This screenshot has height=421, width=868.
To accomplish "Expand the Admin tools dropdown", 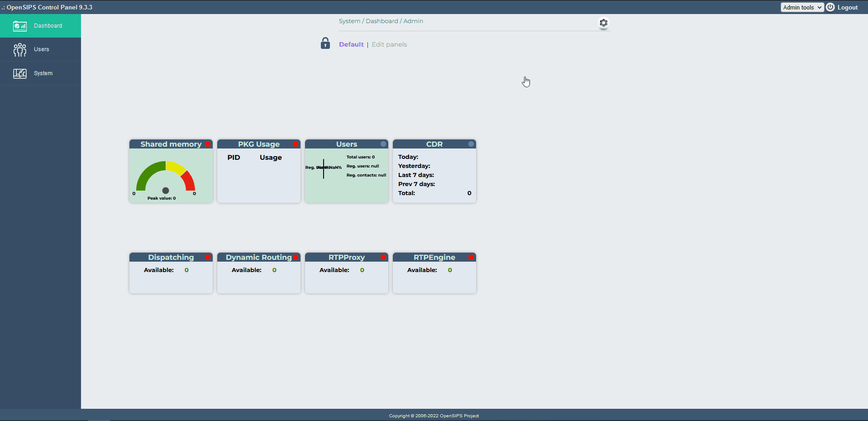I will (x=802, y=7).
